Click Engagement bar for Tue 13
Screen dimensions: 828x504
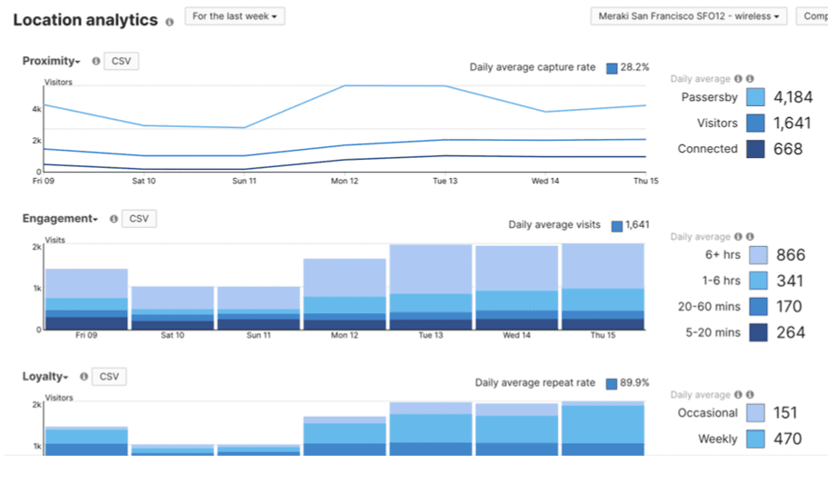pos(431,287)
